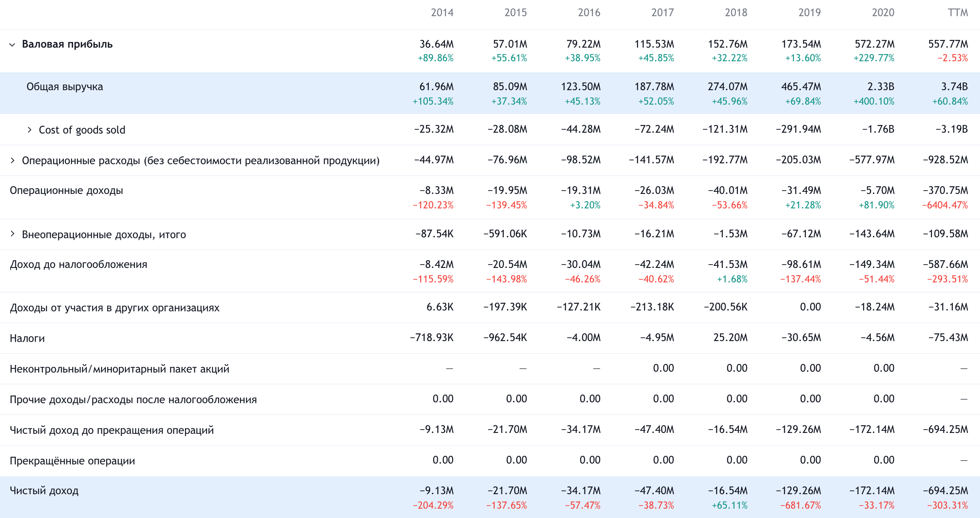This screenshot has width=980, height=518.
Task: Select the 2015 column header
Action: [x=516, y=13]
